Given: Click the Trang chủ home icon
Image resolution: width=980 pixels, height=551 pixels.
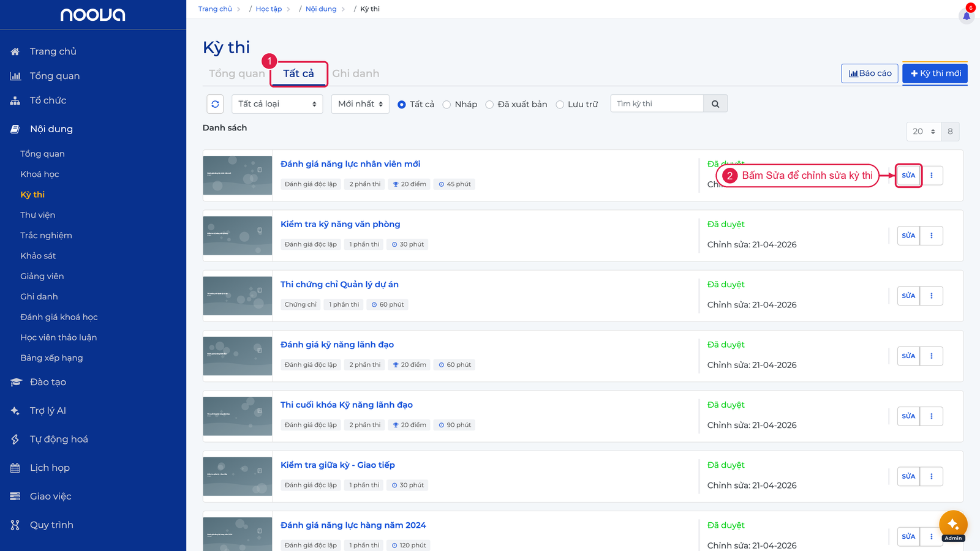Looking at the screenshot, I should (15, 51).
